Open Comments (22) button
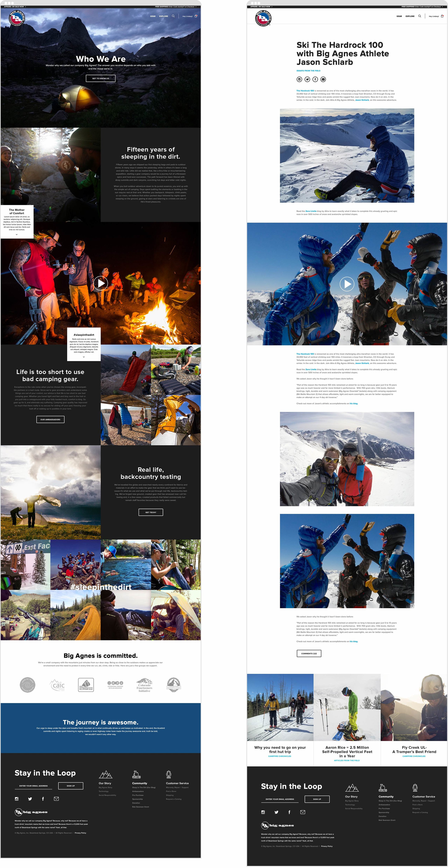This screenshot has width=448, height=868. tap(309, 653)
